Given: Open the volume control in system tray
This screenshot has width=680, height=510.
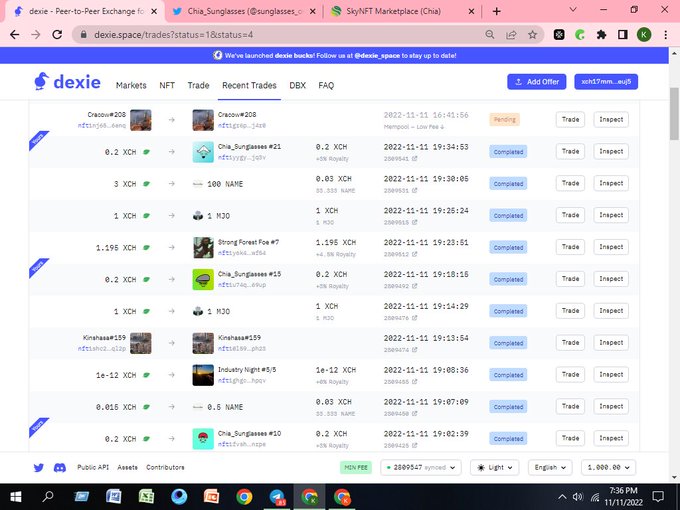Looking at the screenshot, I should pyautogui.click(x=577, y=497).
